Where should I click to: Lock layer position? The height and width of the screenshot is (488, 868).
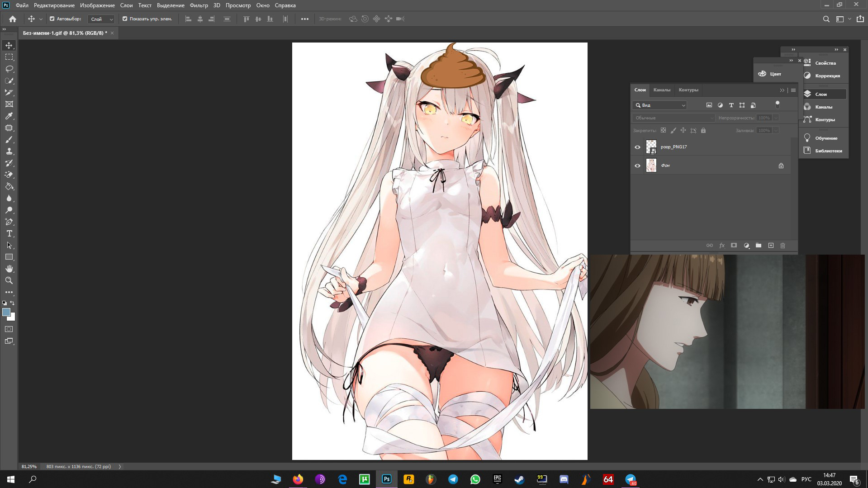coord(683,130)
